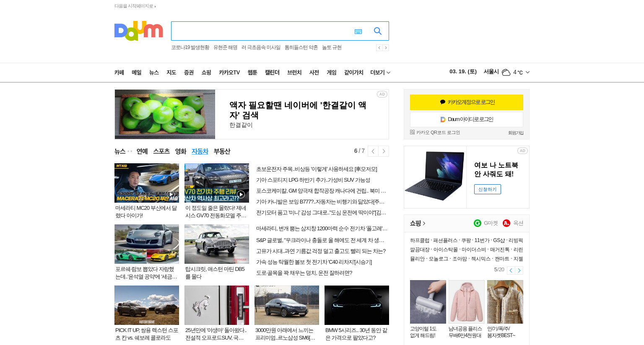Click the 11번가 shopping mall link
644x345 pixels.
[x=482, y=240]
